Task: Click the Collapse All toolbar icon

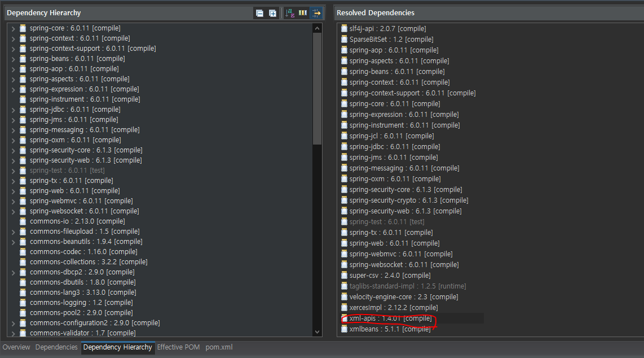Action: click(x=259, y=13)
